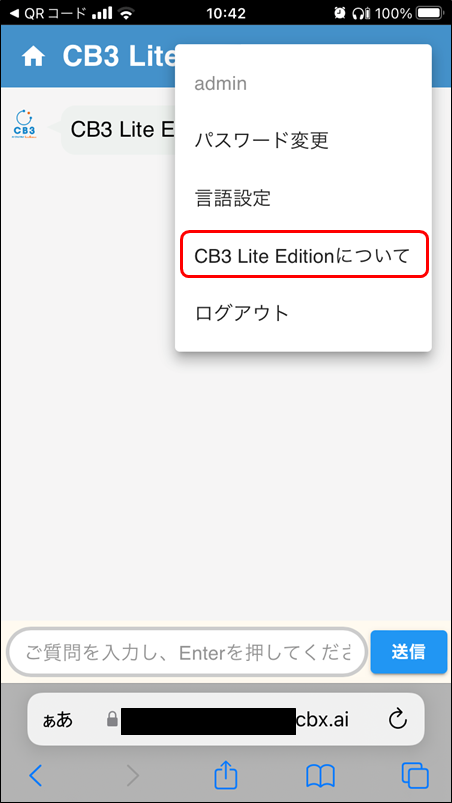Tap the home icon in header
The image size is (452, 803).
click(x=33, y=57)
